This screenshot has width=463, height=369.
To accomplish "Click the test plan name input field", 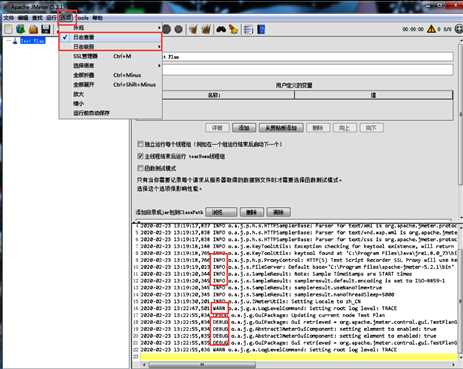I will tap(307, 57).
